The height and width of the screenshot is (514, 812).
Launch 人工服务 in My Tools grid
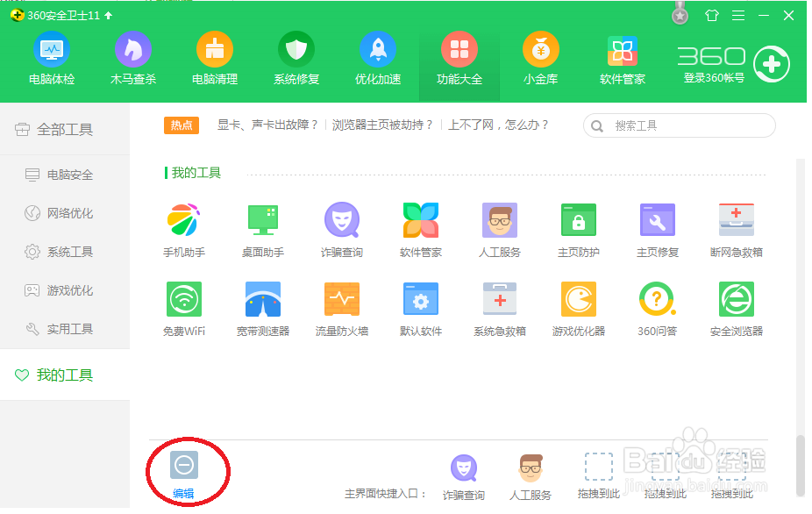(x=500, y=230)
